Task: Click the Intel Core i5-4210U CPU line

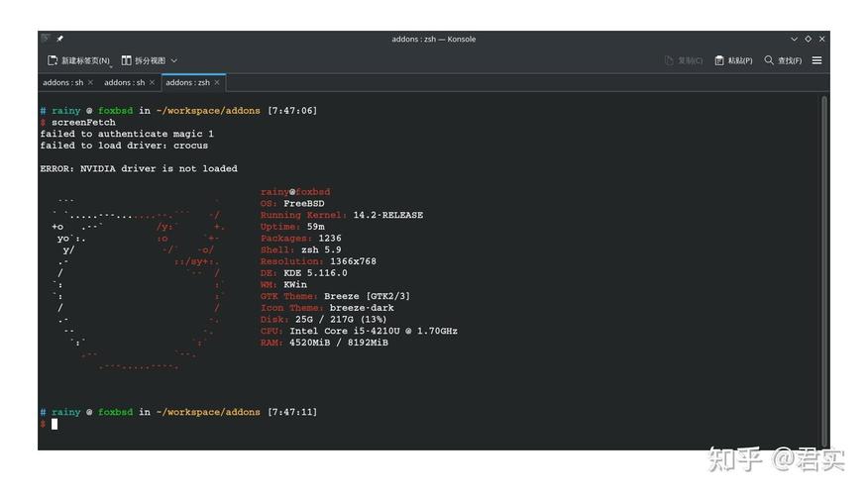Action: pos(359,332)
